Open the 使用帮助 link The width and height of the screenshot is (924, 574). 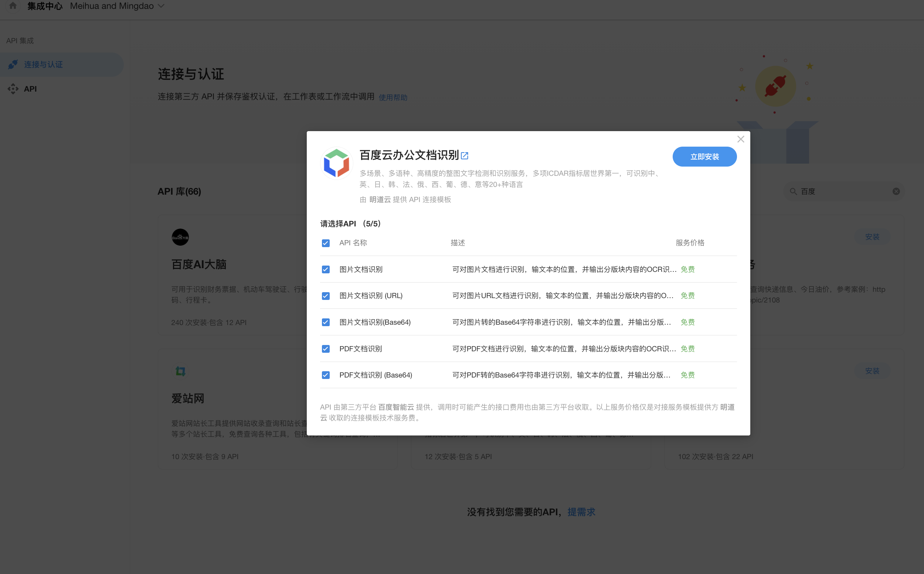393,98
